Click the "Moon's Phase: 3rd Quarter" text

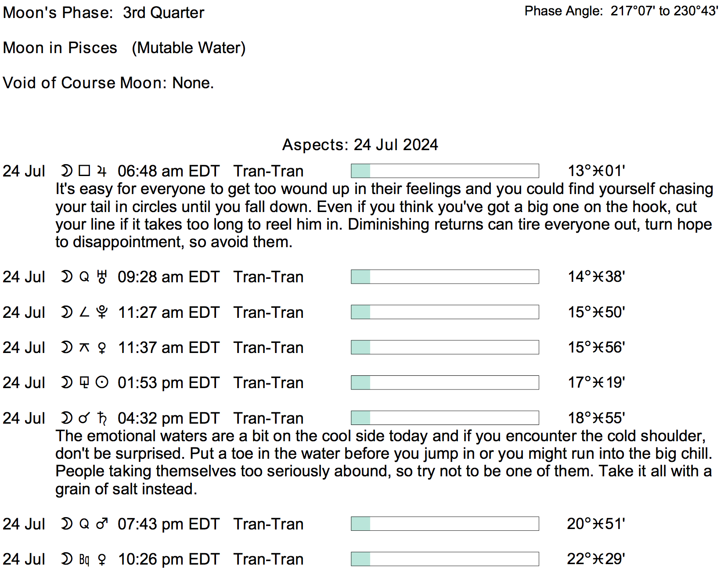coord(104,13)
